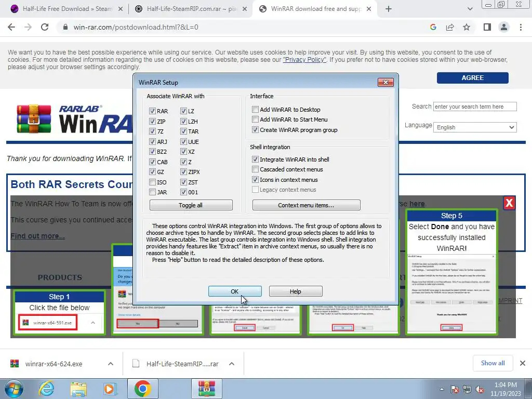Open the search tabs chevron
Screen dimensions: 532x399
[470, 9]
